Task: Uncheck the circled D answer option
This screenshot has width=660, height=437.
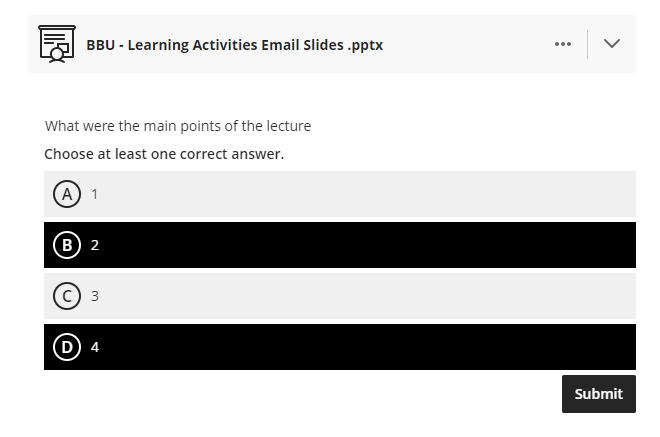Action: click(x=67, y=347)
